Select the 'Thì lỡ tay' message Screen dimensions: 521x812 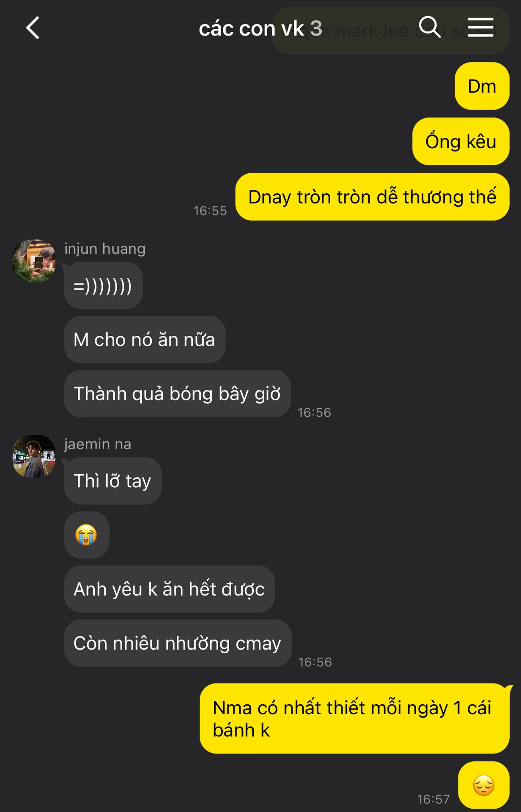coord(113,481)
